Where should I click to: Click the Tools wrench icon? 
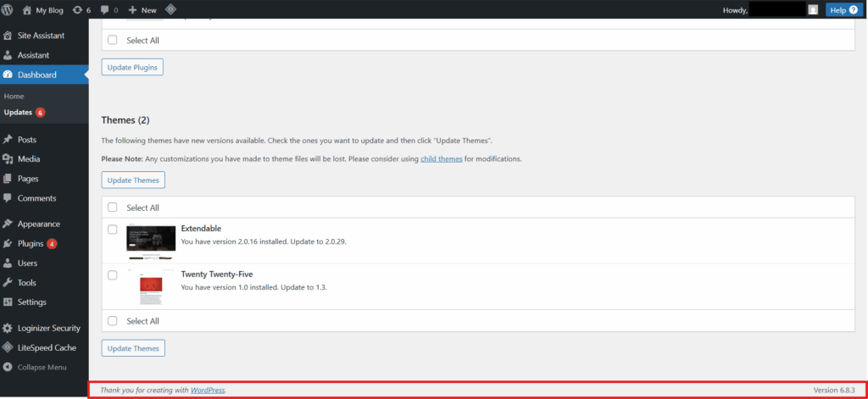pos(8,283)
